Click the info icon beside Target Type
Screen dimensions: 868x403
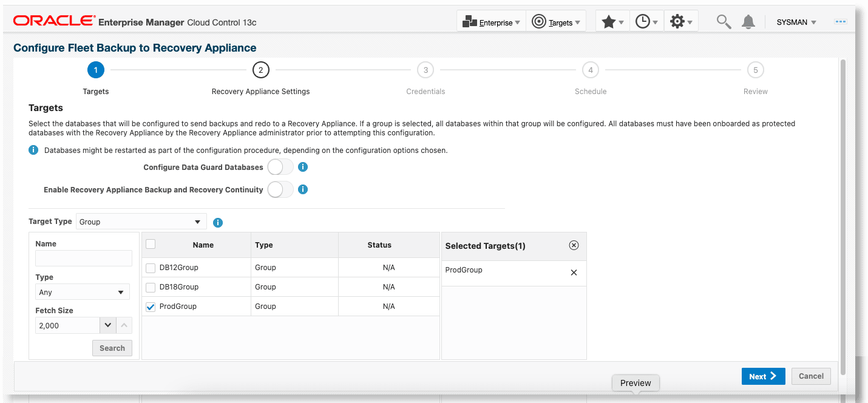tap(217, 222)
